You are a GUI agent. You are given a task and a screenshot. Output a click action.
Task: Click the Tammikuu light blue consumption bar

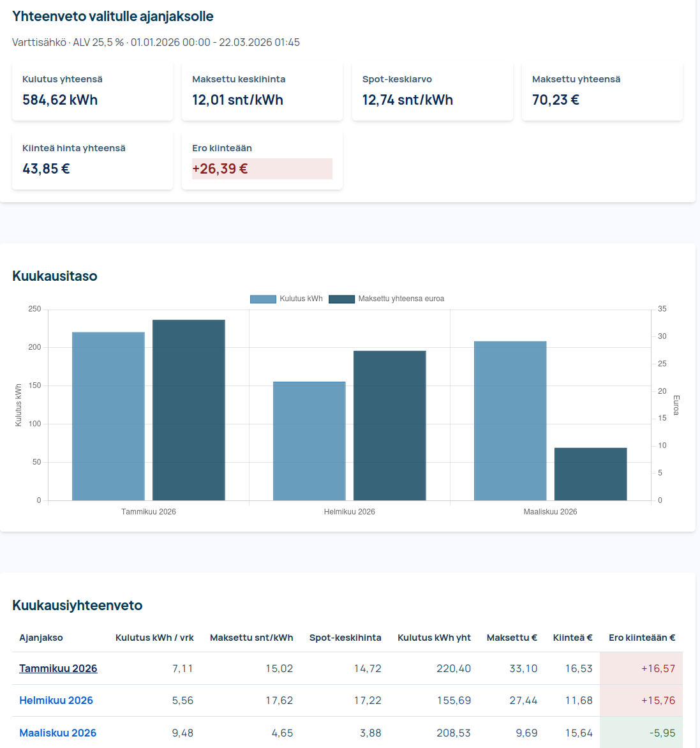click(x=108, y=416)
